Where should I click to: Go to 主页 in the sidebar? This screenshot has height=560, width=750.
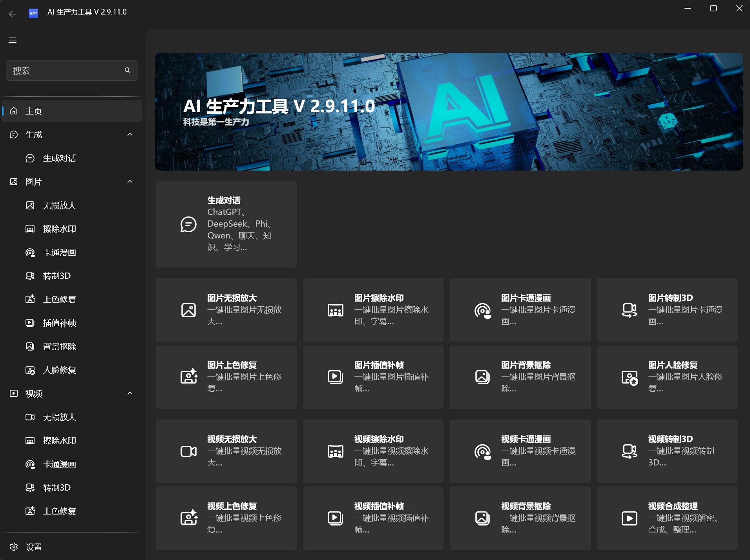pos(72,111)
